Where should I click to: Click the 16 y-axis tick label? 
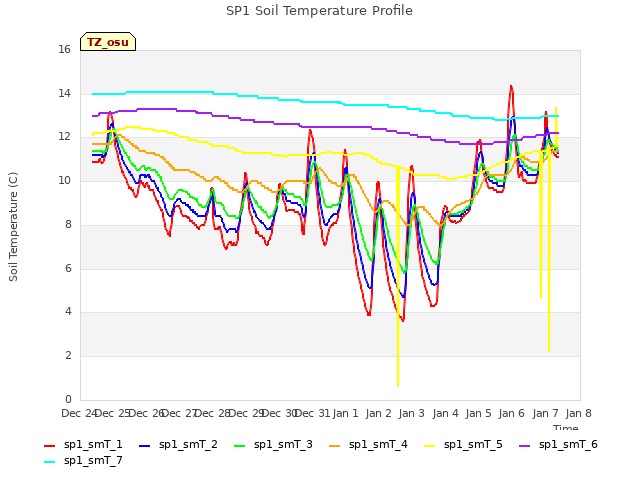[x=64, y=50]
